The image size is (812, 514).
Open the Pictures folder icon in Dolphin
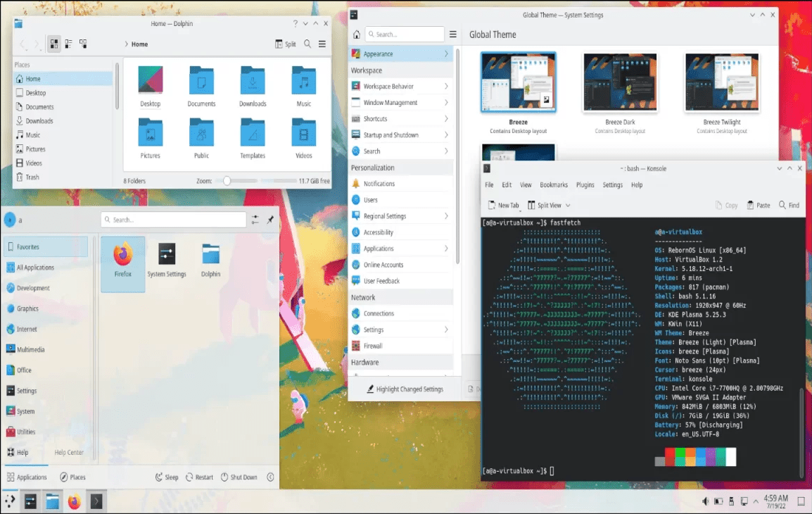150,138
